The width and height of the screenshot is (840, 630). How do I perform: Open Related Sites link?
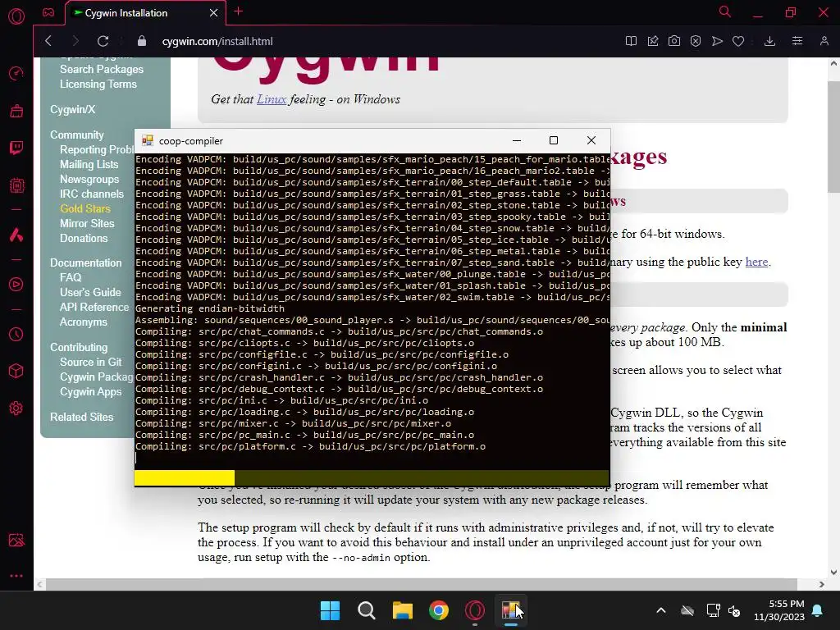pos(81,417)
